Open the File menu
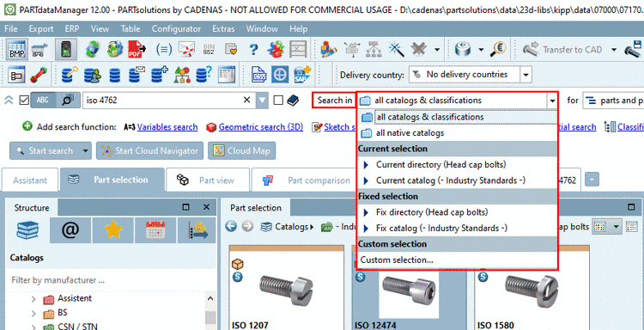Image resolution: width=644 pixels, height=330 pixels. (11, 28)
